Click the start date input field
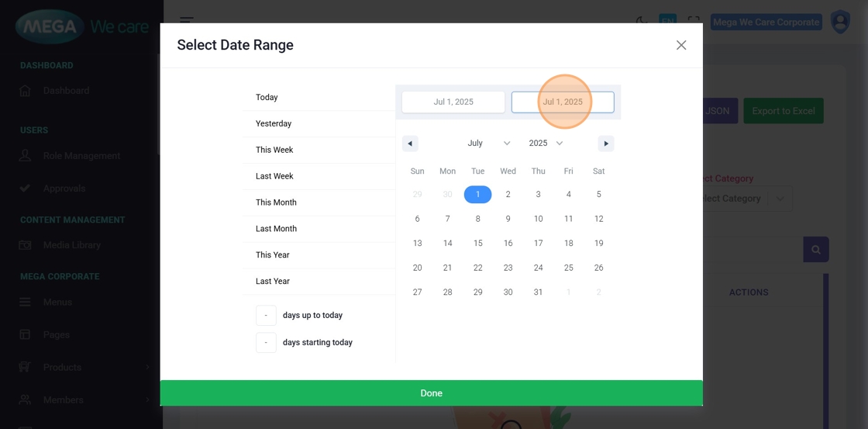868x429 pixels. click(x=453, y=102)
